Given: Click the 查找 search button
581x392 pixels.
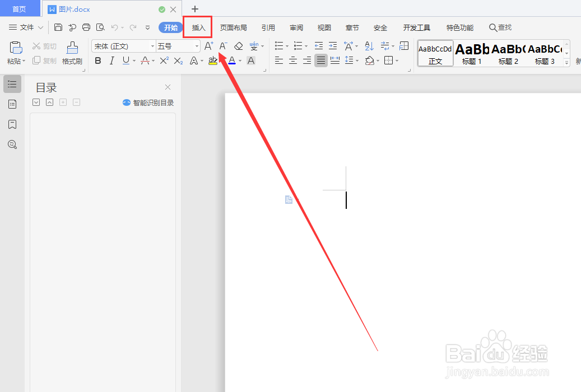Looking at the screenshot, I should pos(500,27).
